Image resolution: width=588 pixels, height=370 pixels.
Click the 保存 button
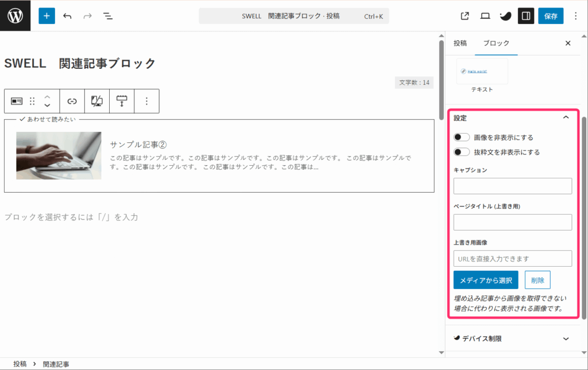551,16
